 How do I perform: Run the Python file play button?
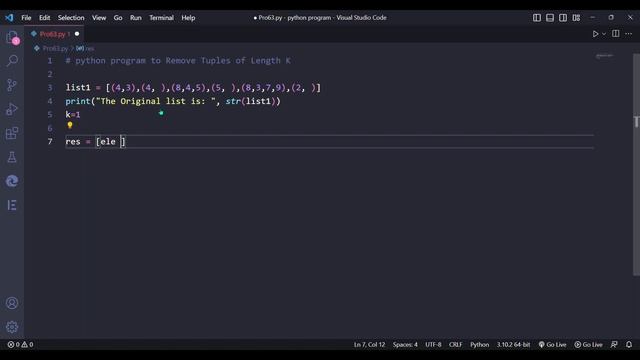tap(595, 34)
